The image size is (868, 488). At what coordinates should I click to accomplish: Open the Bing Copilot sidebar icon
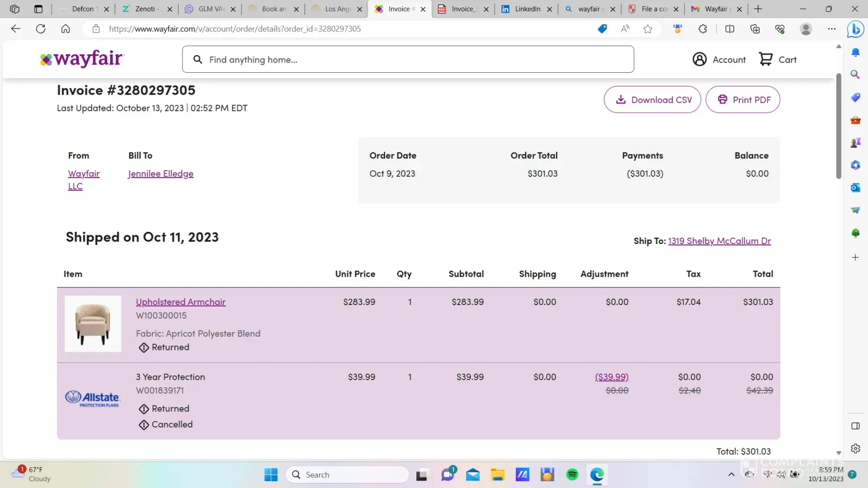point(855,29)
